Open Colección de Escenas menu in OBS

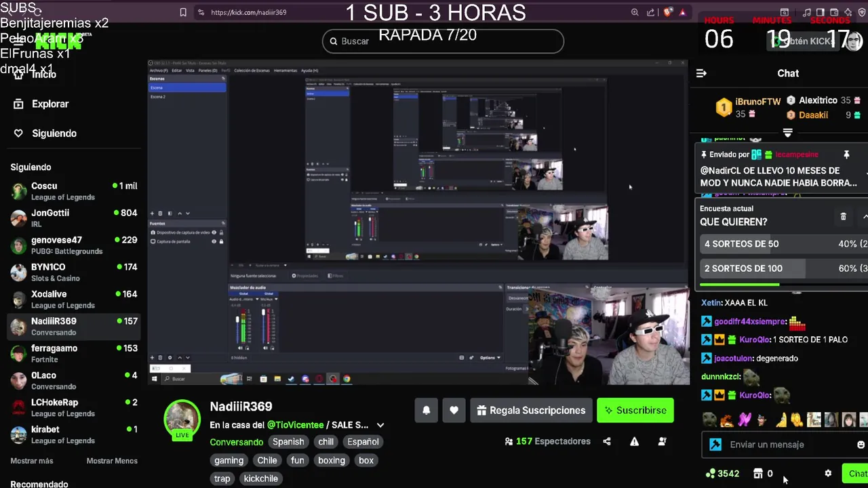[x=252, y=70]
